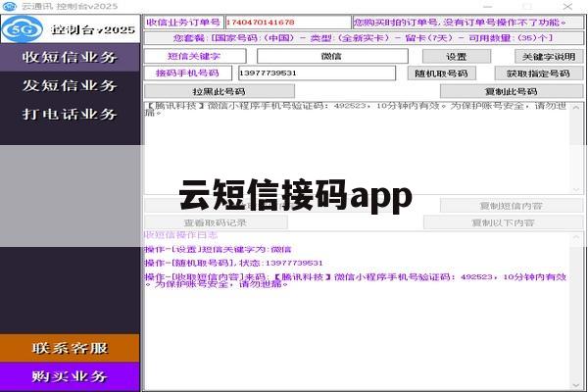
Task: Click the operation log up scroll arrow
Action: point(576,237)
